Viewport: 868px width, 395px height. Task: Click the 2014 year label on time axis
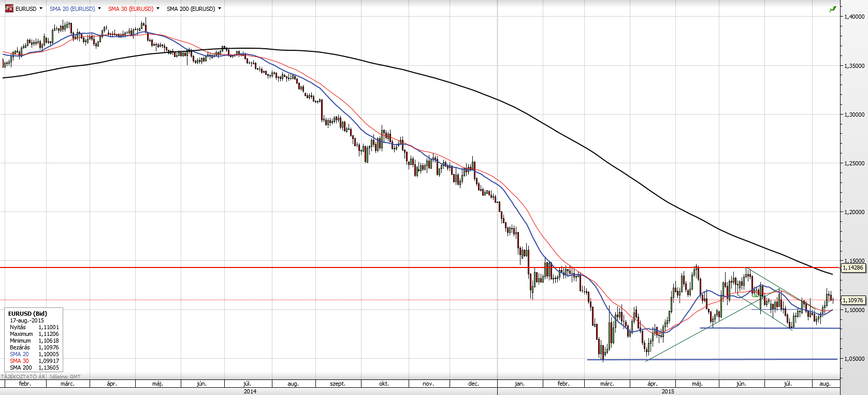tap(250, 391)
